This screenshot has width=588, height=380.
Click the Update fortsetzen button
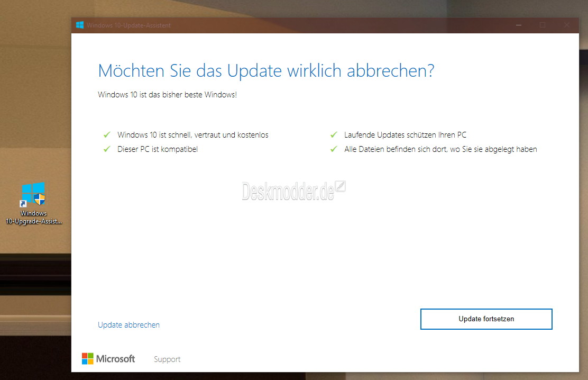486,319
